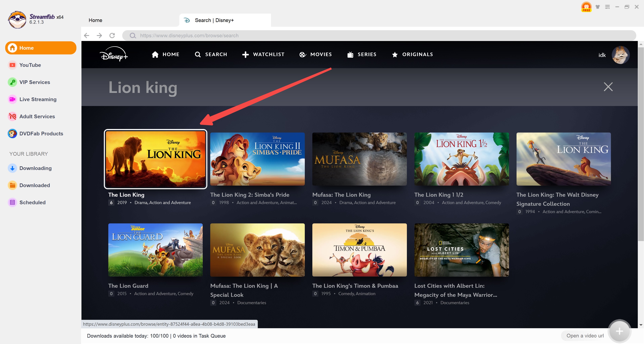
Task: Click the StreamFab sloth logo
Action: [17, 20]
